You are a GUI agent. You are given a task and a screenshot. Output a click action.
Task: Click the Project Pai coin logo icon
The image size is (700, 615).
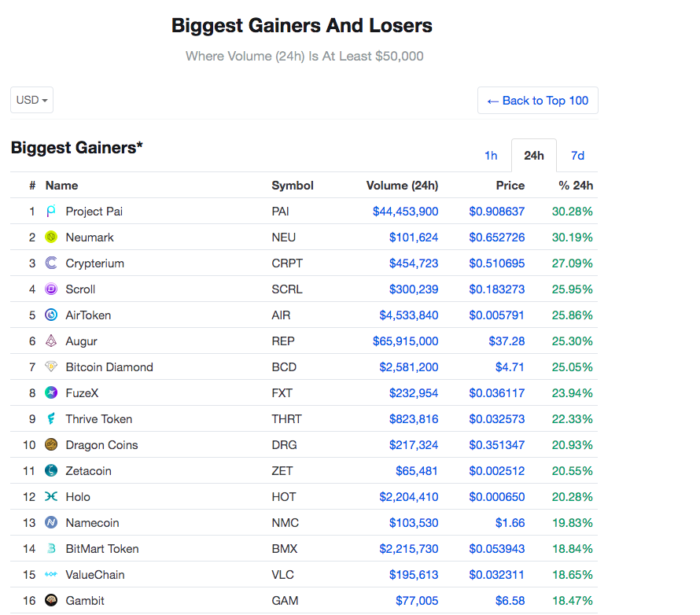pos(51,211)
